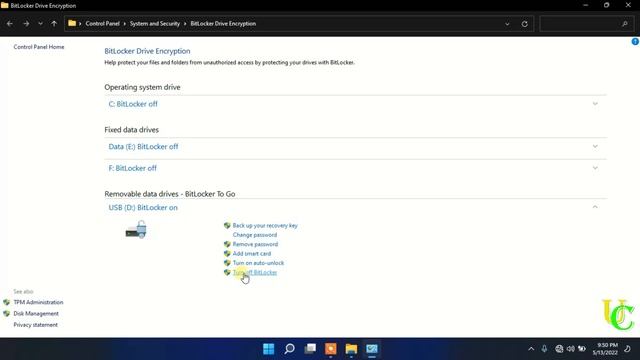Click the search magnifier icon
Screen dimensions: 640x360
point(624,24)
